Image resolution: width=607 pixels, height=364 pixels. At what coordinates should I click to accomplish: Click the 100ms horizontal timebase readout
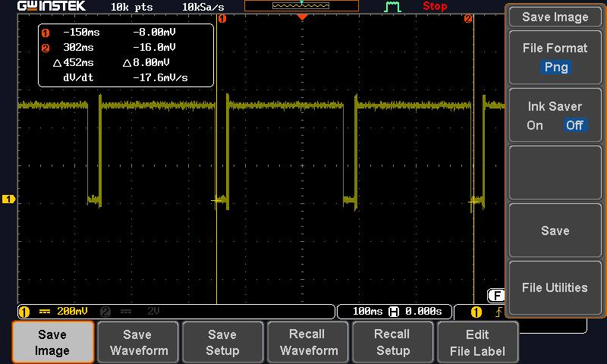[x=367, y=312]
